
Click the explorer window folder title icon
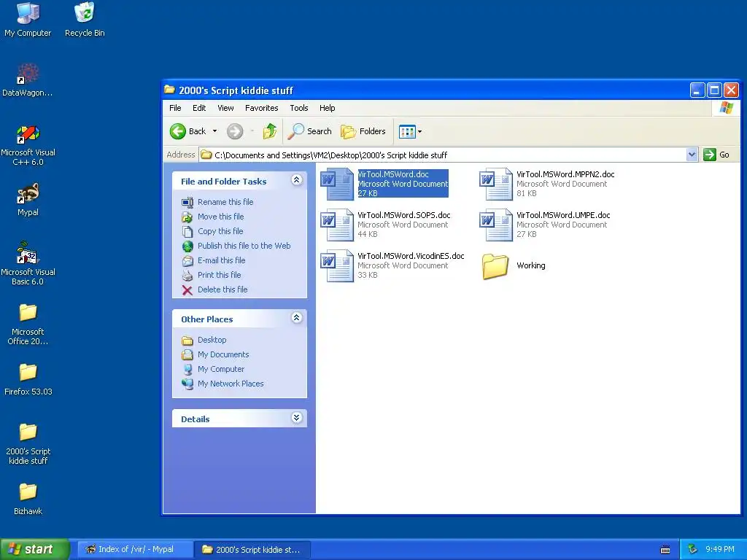[x=169, y=90]
